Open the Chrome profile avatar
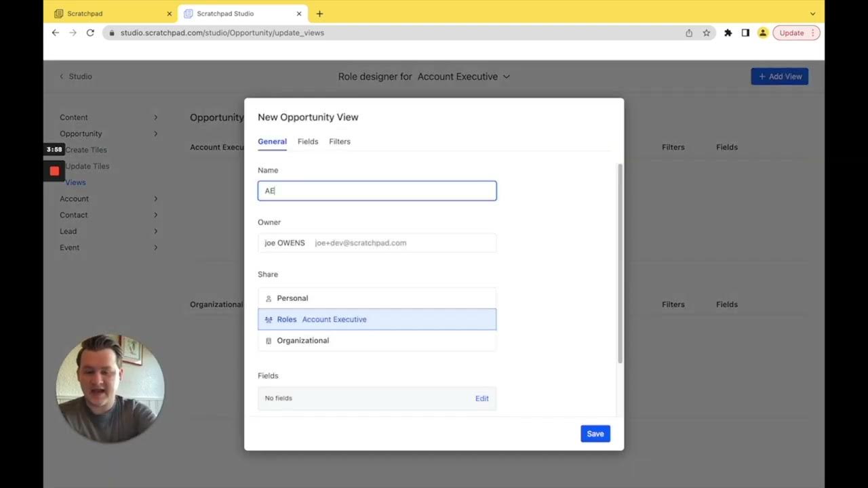Screen dimensions: 868x488 (x=763, y=33)
